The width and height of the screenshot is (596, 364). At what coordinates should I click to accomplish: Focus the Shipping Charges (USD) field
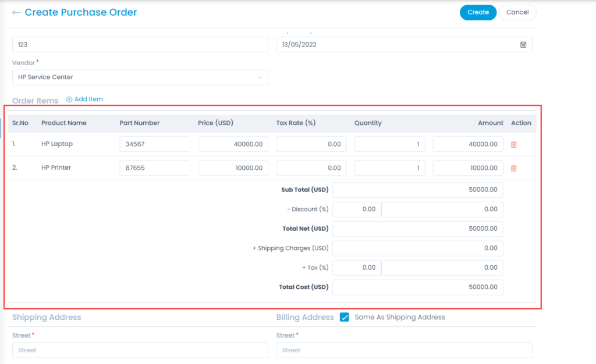[417, 248]
